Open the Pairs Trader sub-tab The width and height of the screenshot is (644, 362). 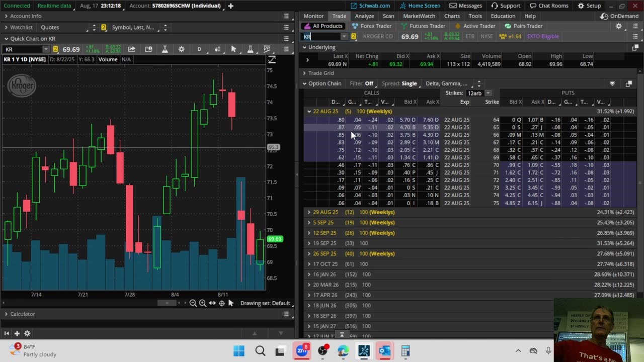coord(523,26)
